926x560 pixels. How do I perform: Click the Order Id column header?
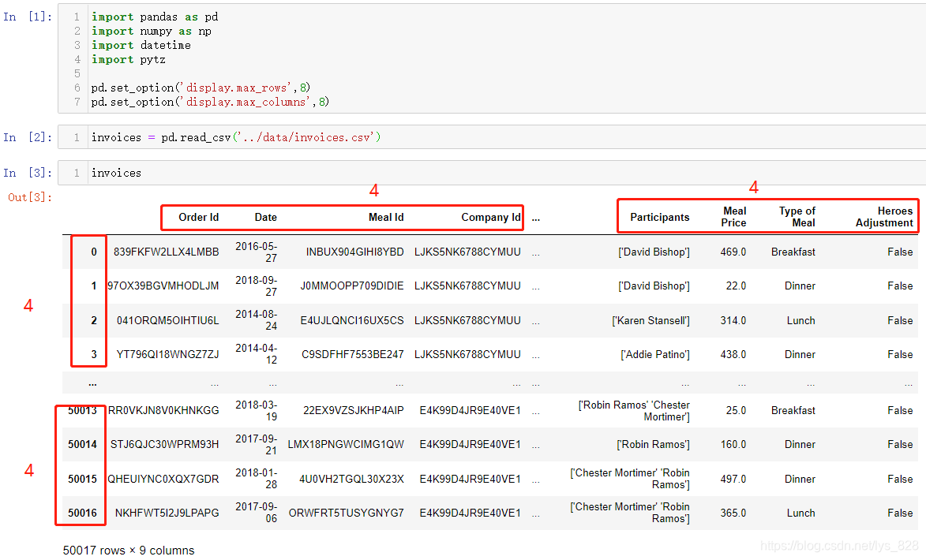tap(198, 217)
